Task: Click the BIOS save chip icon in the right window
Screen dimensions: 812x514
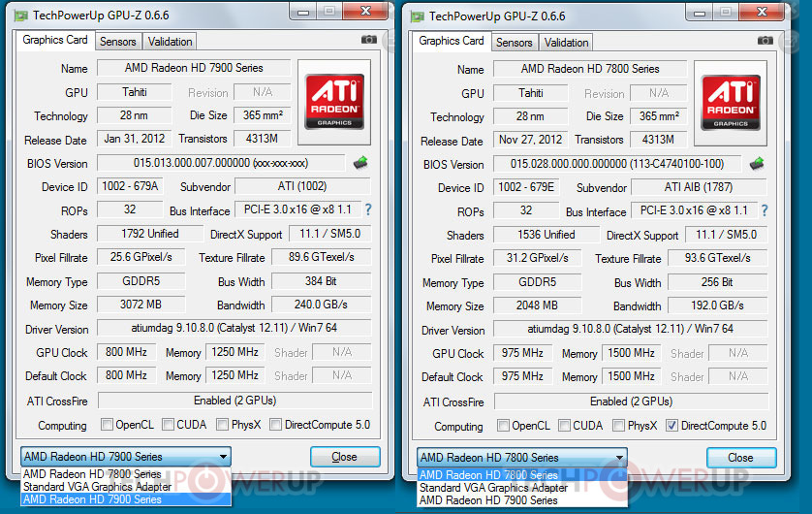Action: click(757, 164)
